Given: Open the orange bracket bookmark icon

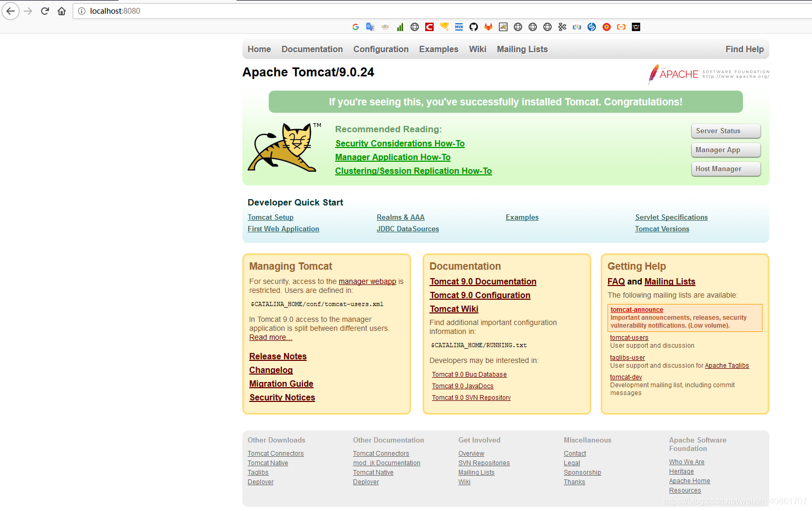Looking at the screenshot, I should click(621, 27).
